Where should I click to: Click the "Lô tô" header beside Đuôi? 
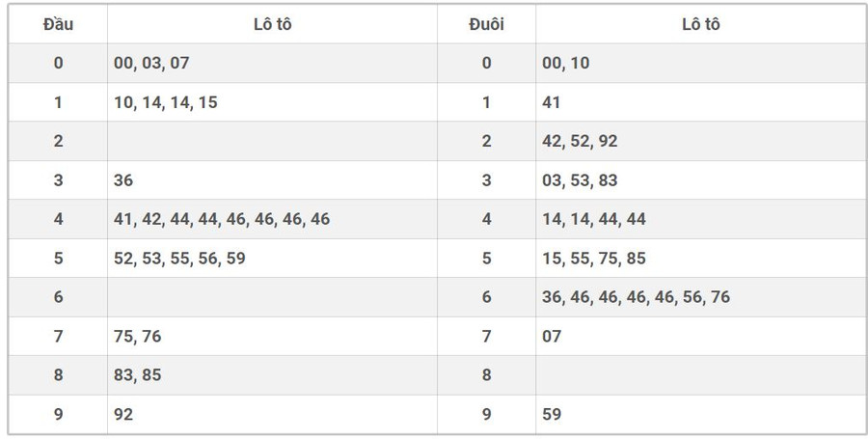(700, 24)
